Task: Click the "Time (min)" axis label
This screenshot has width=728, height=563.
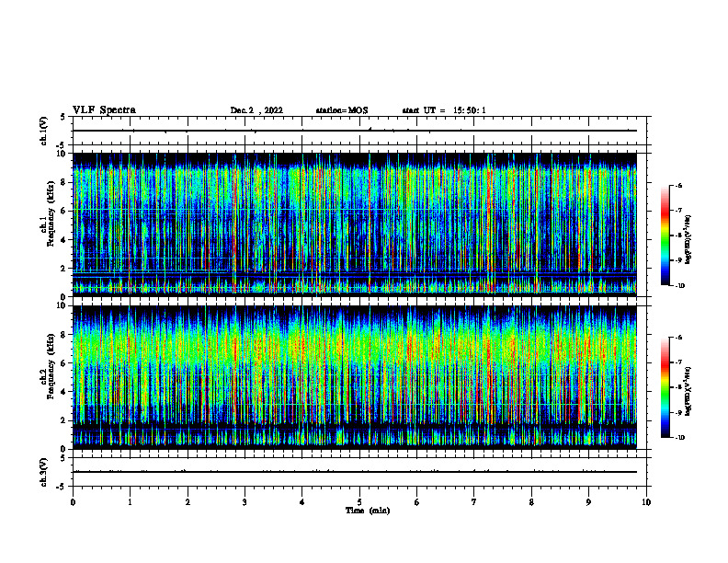Action: tap(368, 511)
